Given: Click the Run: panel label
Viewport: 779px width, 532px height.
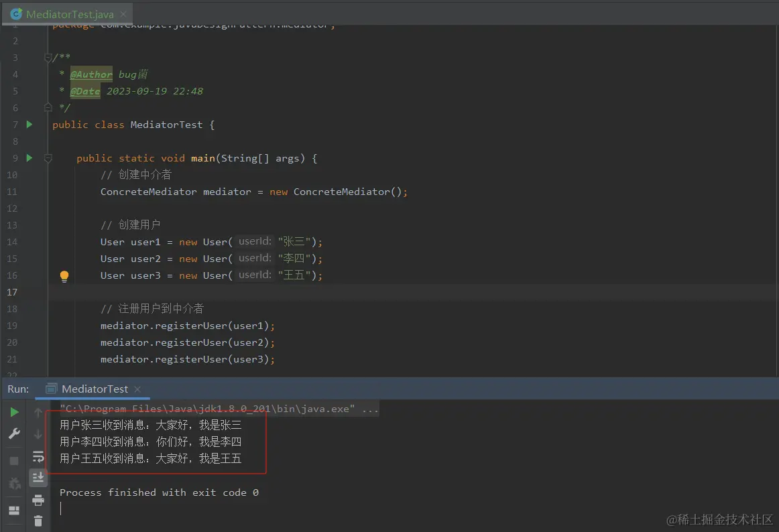Looking at the screenshot, I should pos(18,389).
